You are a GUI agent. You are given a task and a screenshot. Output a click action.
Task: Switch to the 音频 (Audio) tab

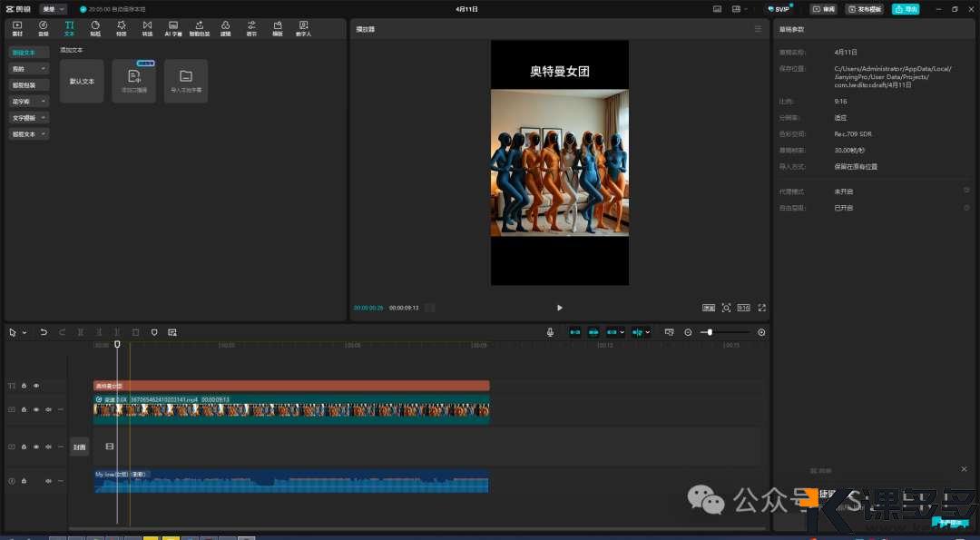coord(43,27)
